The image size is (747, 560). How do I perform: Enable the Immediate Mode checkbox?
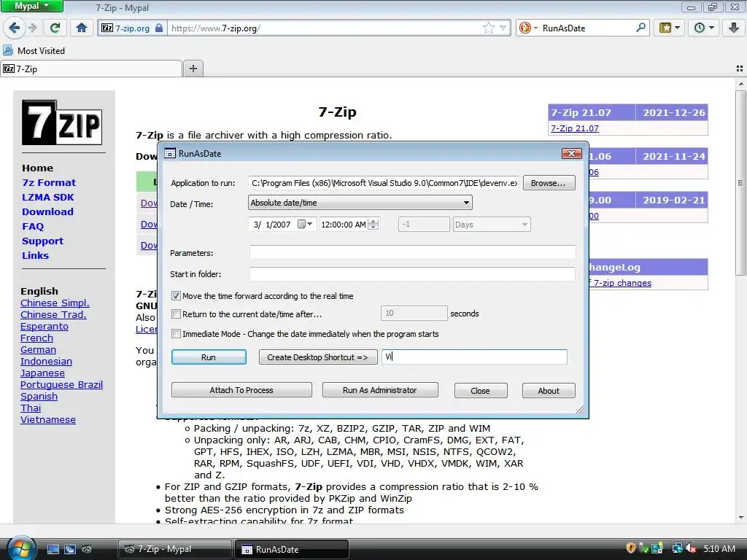pos(176,334)
